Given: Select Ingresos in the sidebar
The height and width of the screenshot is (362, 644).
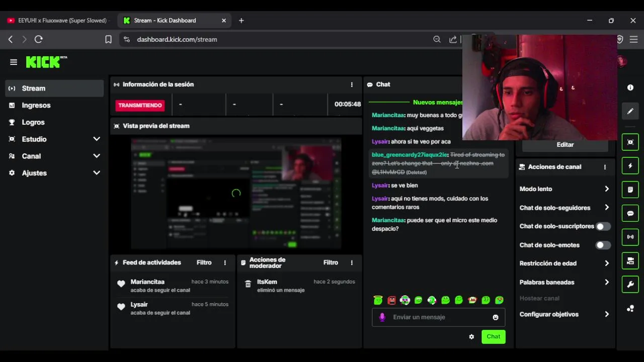Looking at the screenshot, I should coord(54,106).
